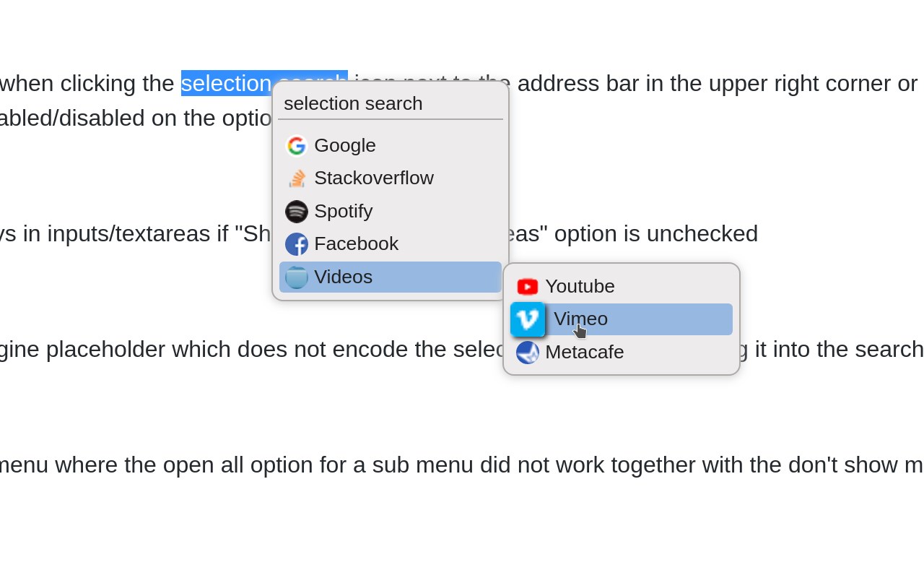Click the popup's "selection search" header
924x578 pixels.
pos(353,103)
